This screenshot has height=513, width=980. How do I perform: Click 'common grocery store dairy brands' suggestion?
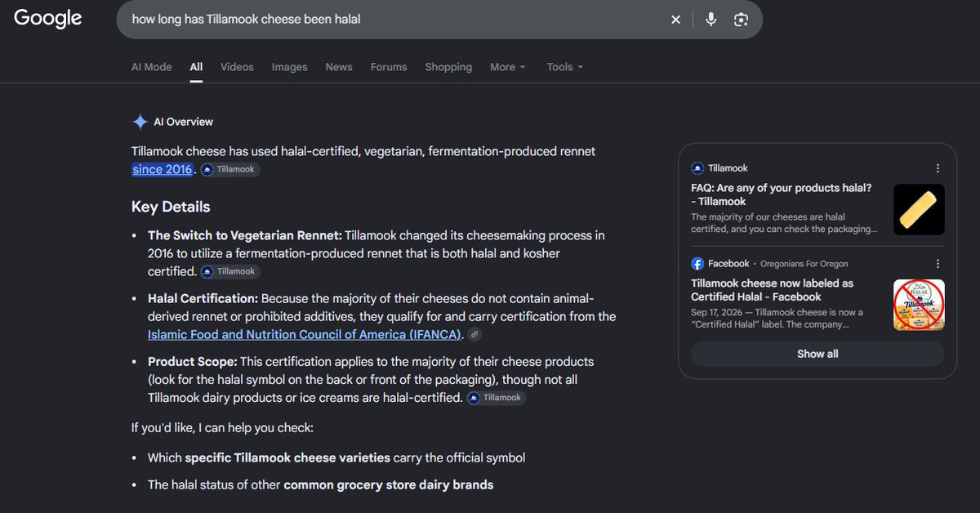(x=389, y=484)
